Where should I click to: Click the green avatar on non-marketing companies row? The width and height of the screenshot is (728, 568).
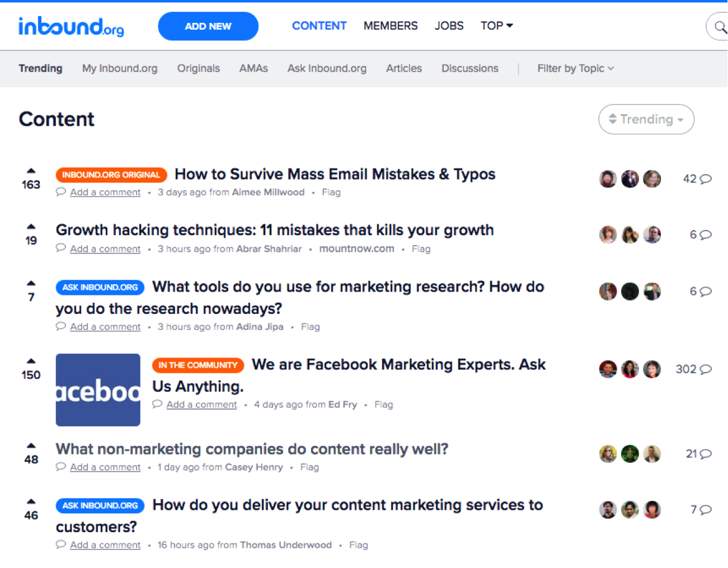[630, 454]
